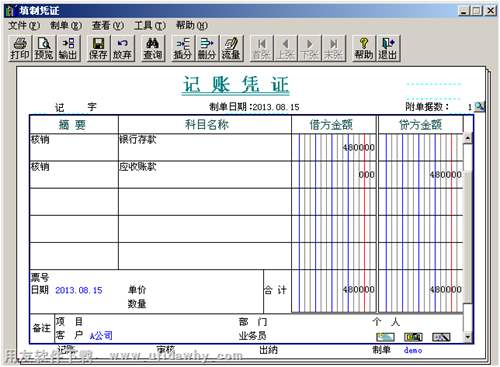Discard changes with 放弃 icon
The height and width of the screenshot is (367, 500).
pyautogui.click(x=122, y=48)
